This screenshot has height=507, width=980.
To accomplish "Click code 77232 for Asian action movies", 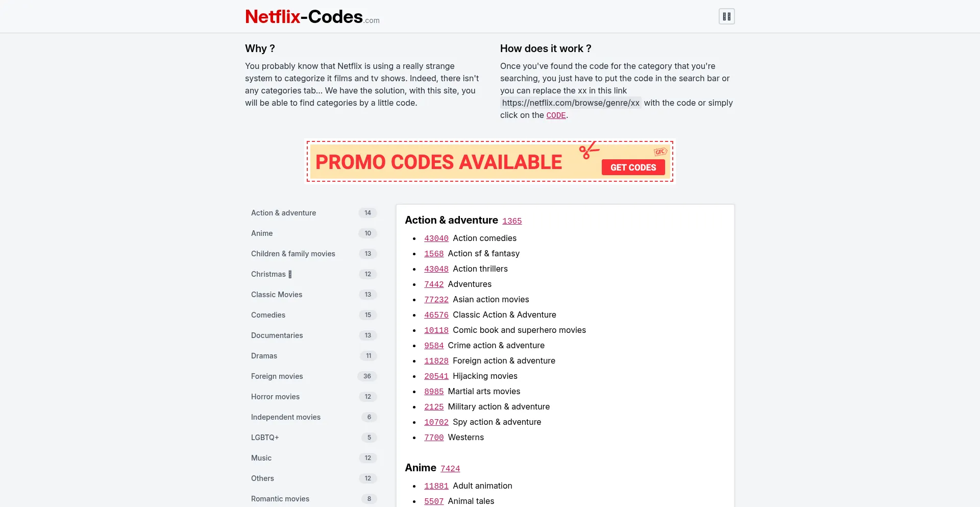I will [x=436, y=300].
